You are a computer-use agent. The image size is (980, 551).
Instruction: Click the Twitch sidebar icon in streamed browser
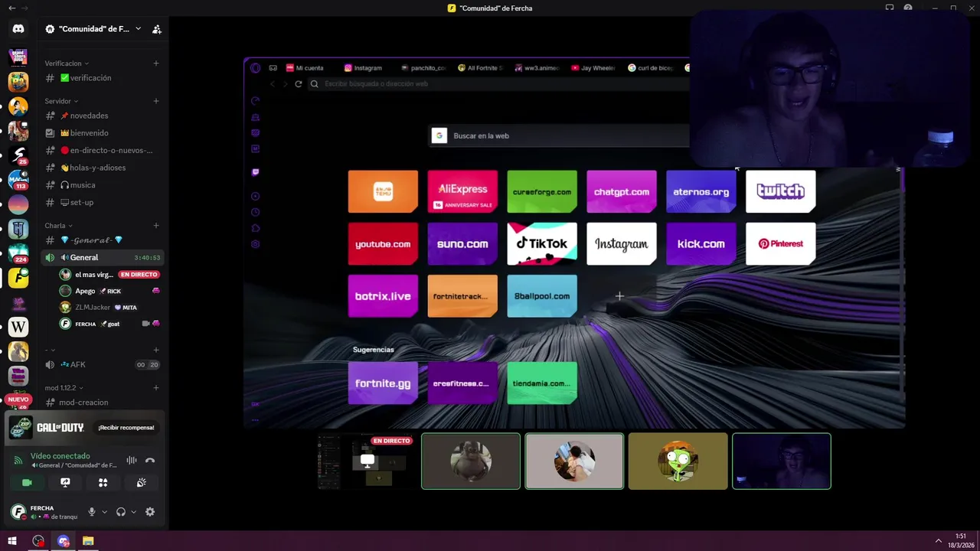pyautogui.click(x=256, y=172)
